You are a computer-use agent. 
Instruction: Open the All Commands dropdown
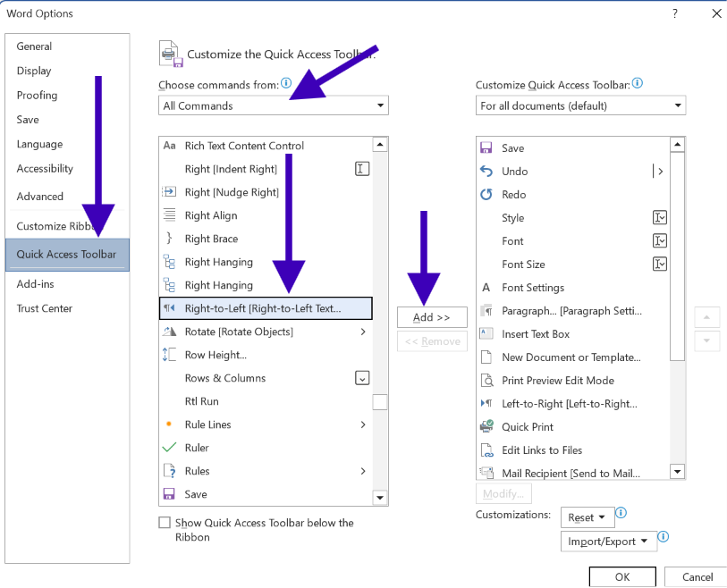(x=273, y=105)
